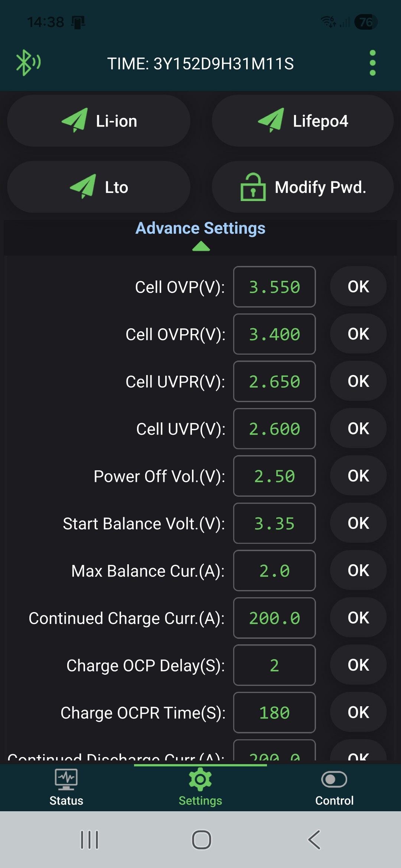
Task: Tap the green collapse arrow under Advance Settings
Action: coord(201,246)
